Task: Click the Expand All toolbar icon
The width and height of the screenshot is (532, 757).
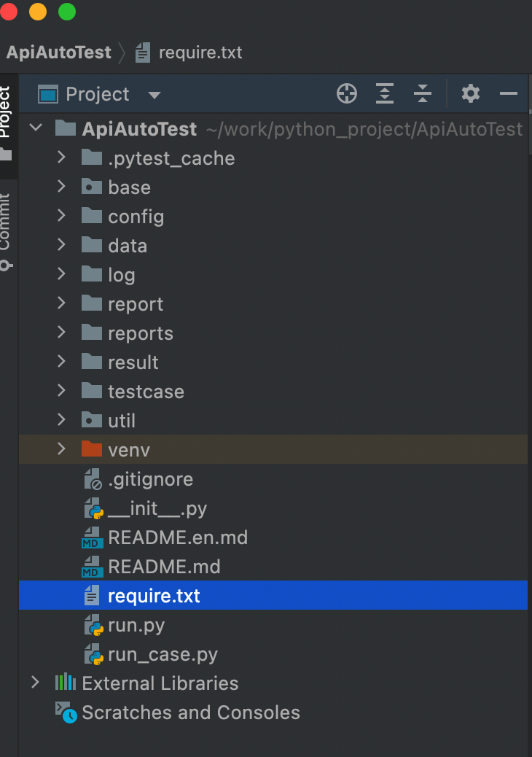Action: [385, 93]
